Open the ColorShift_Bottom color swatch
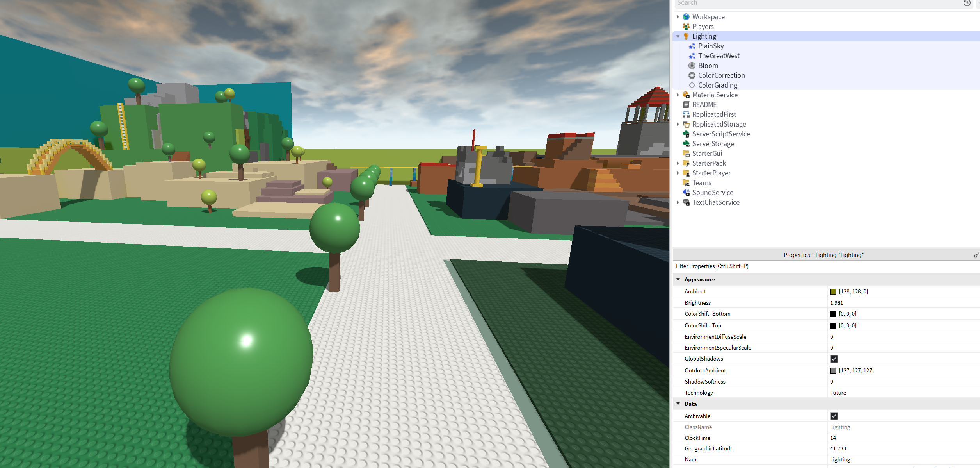 tap(833, 314)
